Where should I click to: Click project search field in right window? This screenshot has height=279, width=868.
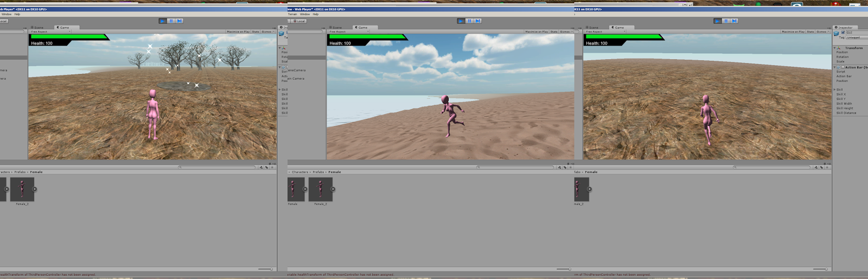[x=772, y=167]
